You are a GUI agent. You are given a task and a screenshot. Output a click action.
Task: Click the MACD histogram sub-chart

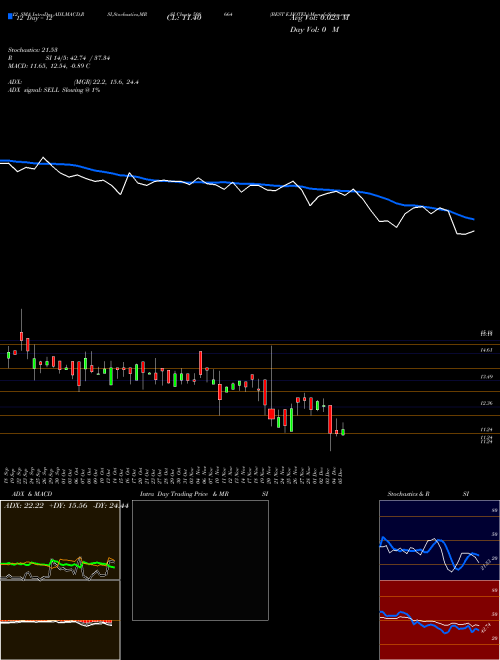pos(60,620)
